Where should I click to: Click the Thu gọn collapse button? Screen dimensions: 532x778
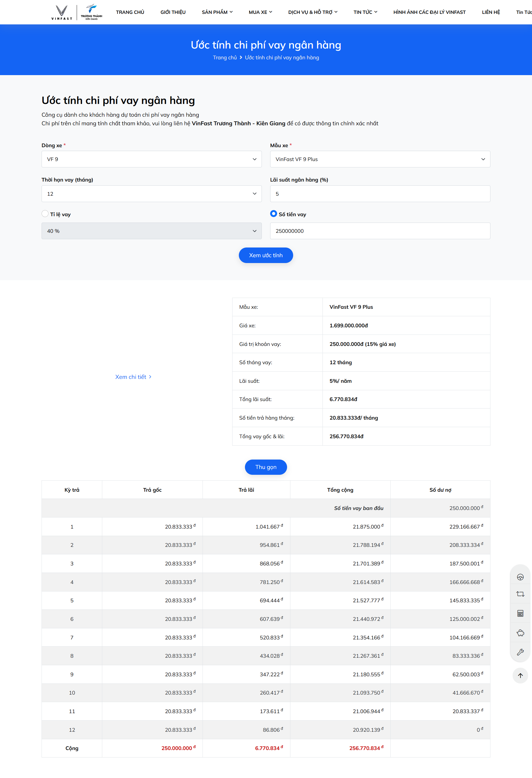point(266,467)
